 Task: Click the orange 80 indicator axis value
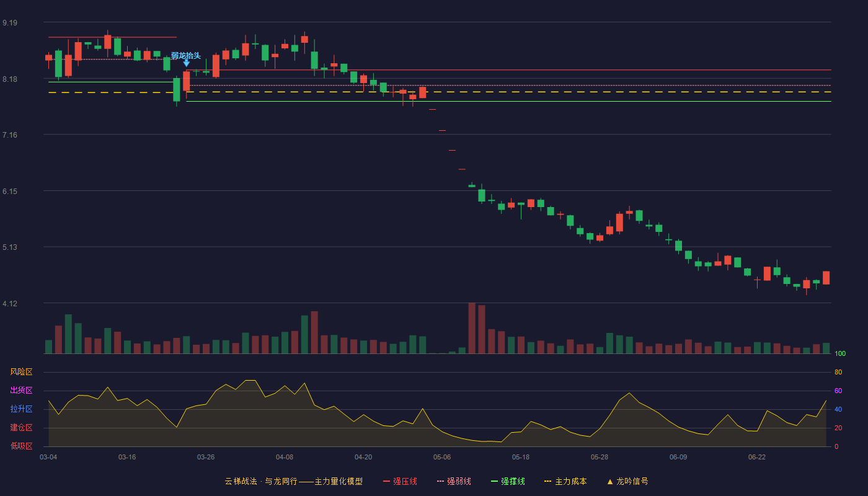[838, 372]
